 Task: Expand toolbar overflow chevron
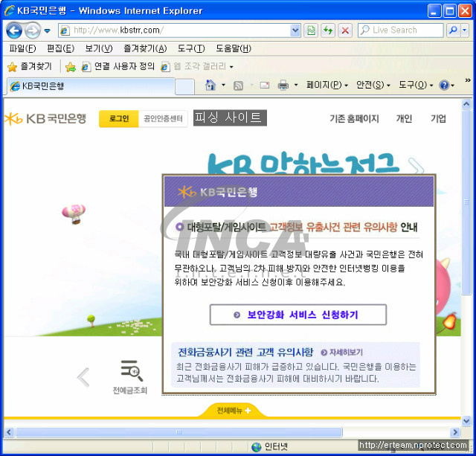pos(468,80)
